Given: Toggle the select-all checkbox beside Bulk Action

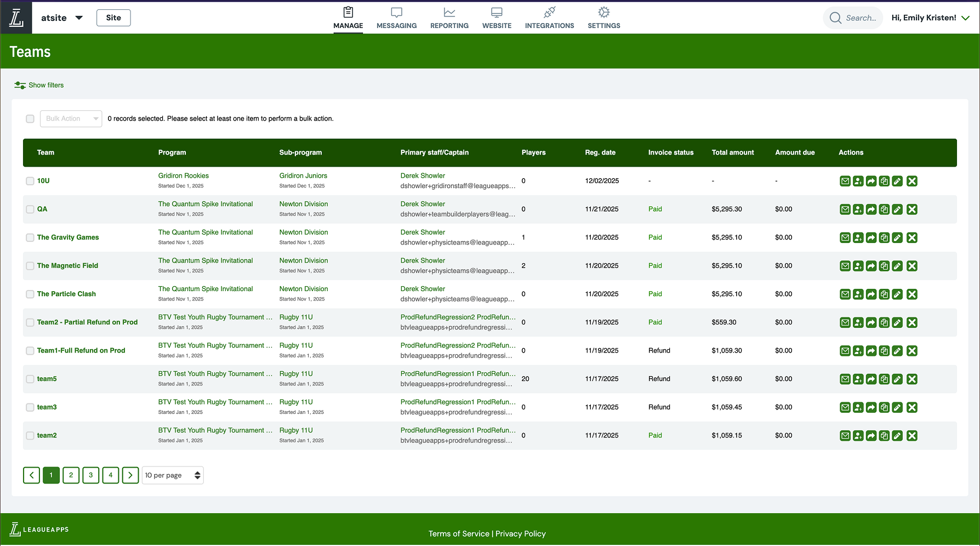Looking at the screenshot, I should pos(30,119).
